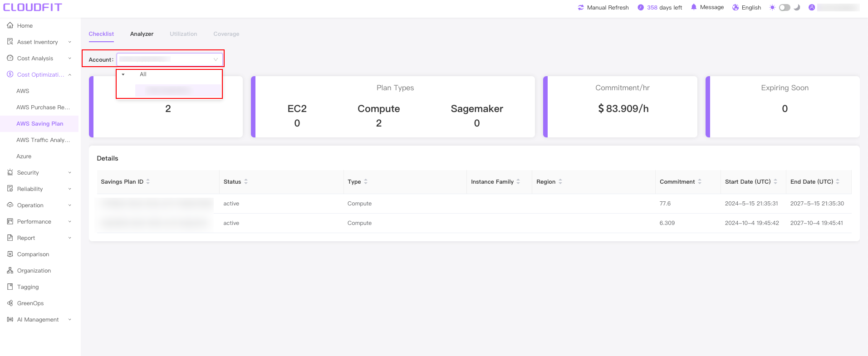Click the Organization hierarchy icon
The height and width of the screenshot is (356, 868).
[10, 270]
